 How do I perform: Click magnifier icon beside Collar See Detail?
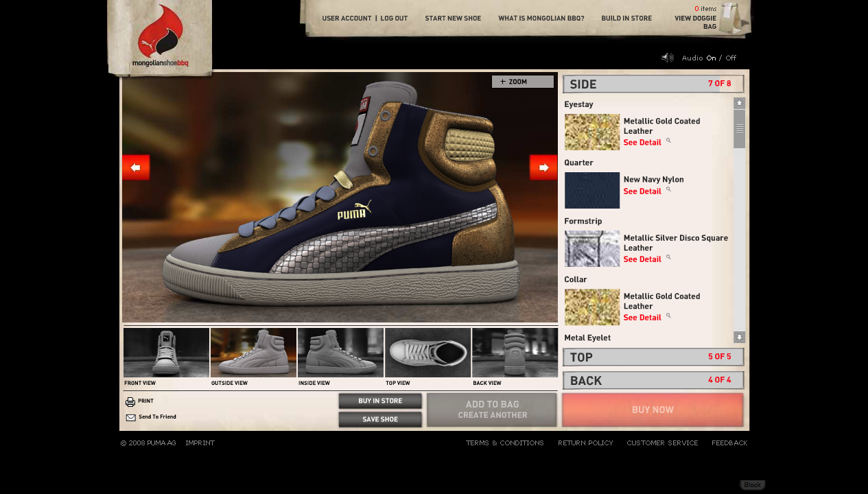pyautogui.click(x=668, y=316)
